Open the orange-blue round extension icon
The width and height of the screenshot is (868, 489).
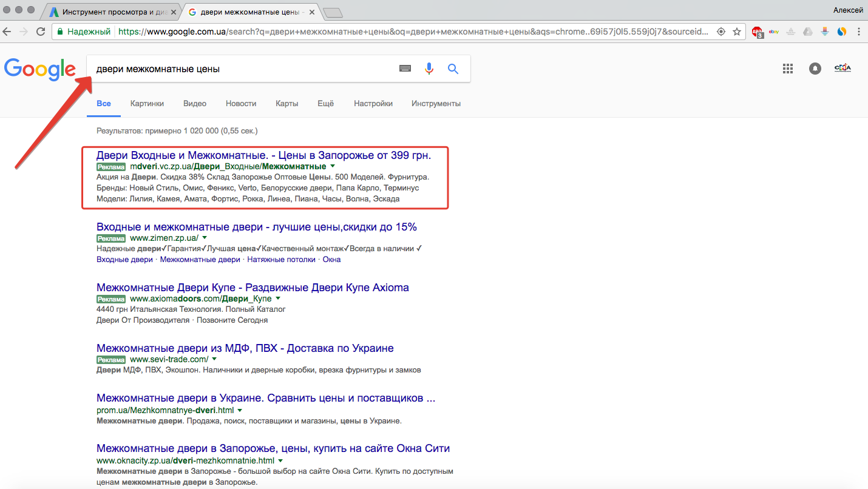tap(842, 32)
